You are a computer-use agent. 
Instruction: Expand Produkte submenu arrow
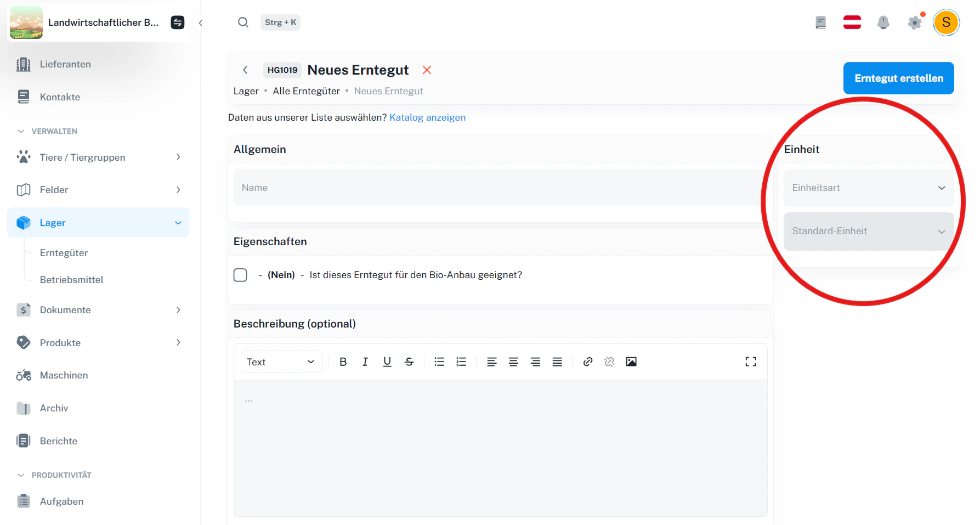[x=178, y=343]
